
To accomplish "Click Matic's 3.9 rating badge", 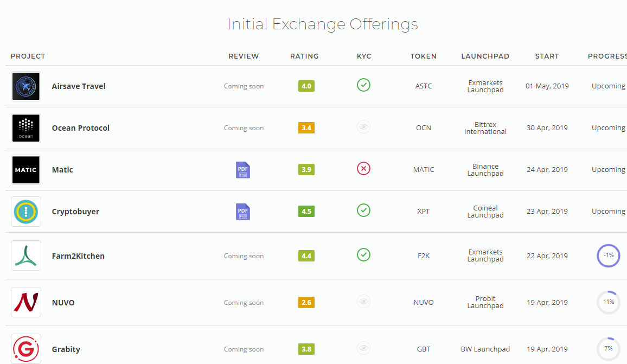I will (306, 170).
